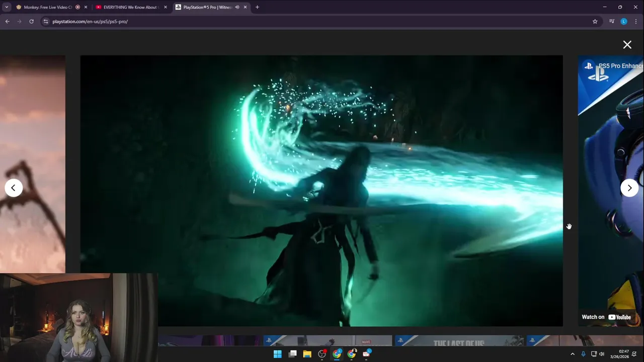
Task: Open the tab search dropdown
Action: pos(7,7)
